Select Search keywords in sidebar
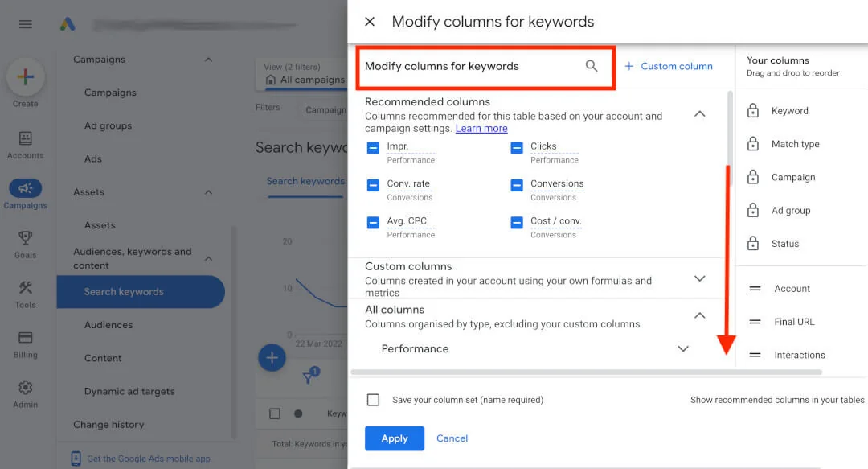This screenshot has height=469, width=868. point(141,291)
